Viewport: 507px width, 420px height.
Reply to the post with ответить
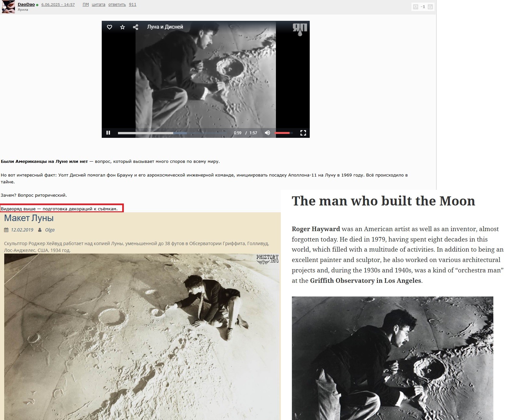[117, 5]
